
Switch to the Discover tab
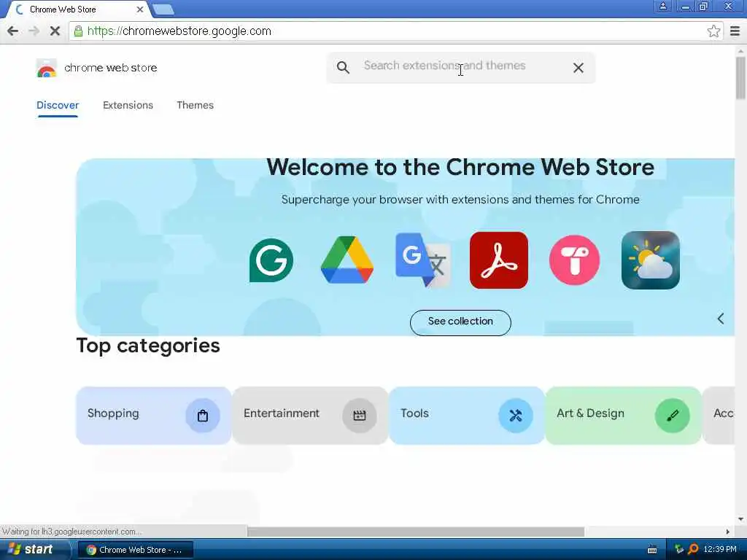coord(58,105)
